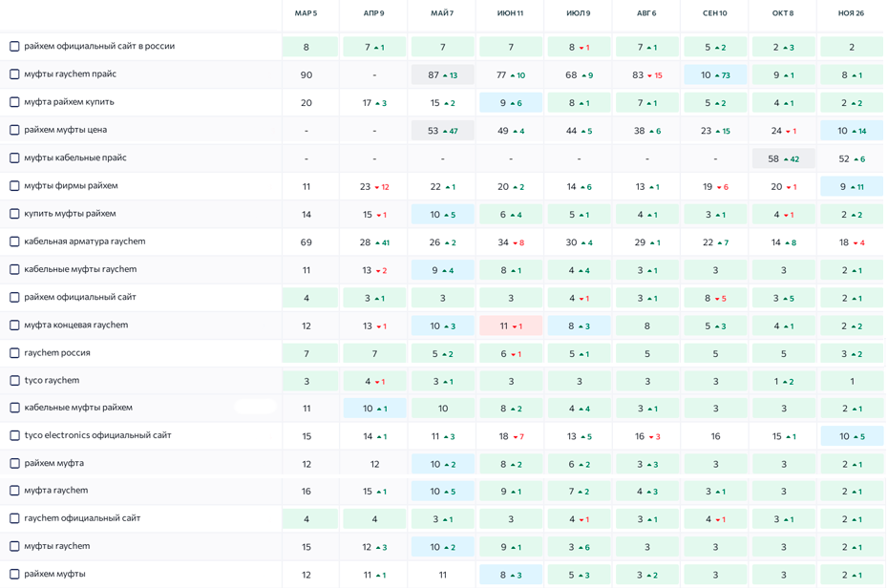The height and width of the screenshot is (588, 888).
Task: Toggle checkbox for tyco raychem
Action: [x=14, y=381]
